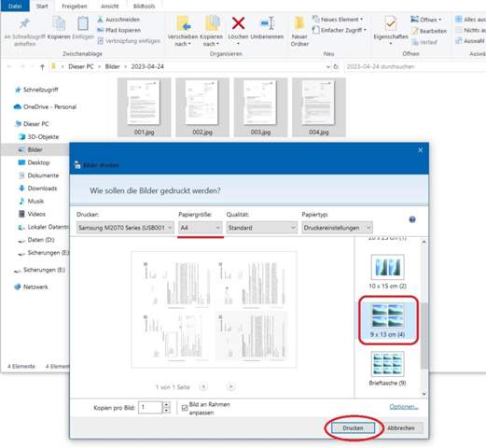Viewport: 486px width, 448px height.
Task: Open the Drucker dropdown (Samsung M2070)
Action: tap(125, 228)
